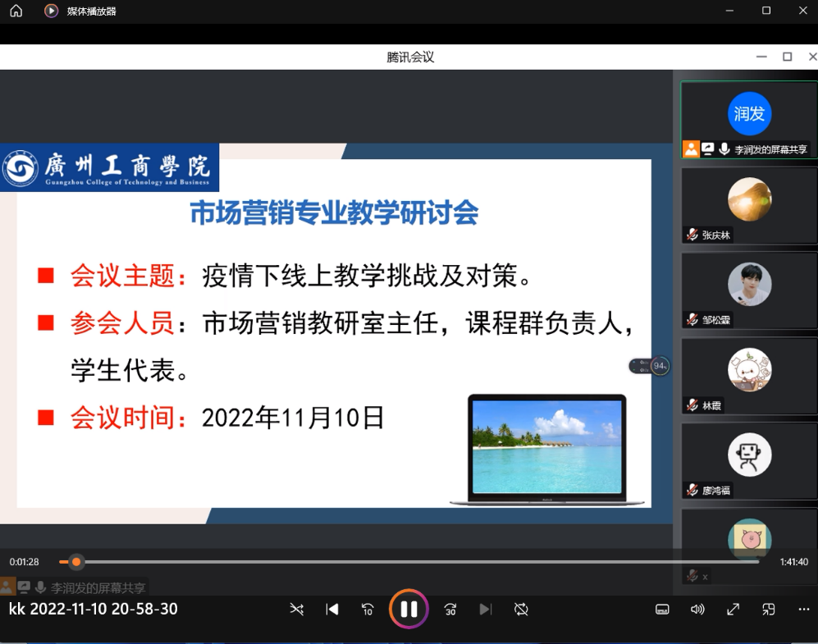Click 廖鸿福 muted microphone icon
This screenshot has width=818, height=644.
click(692, 491)
